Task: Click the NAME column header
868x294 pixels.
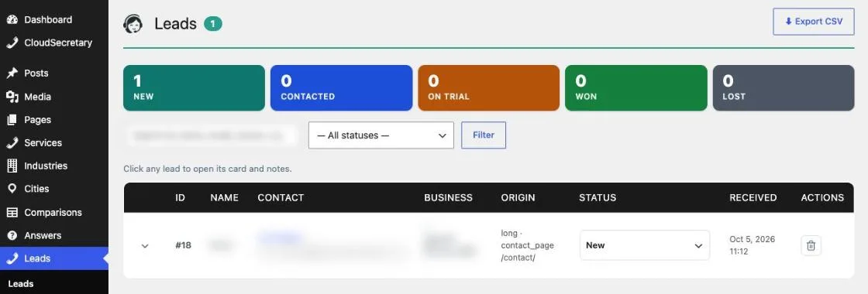Action: [224, 197]
